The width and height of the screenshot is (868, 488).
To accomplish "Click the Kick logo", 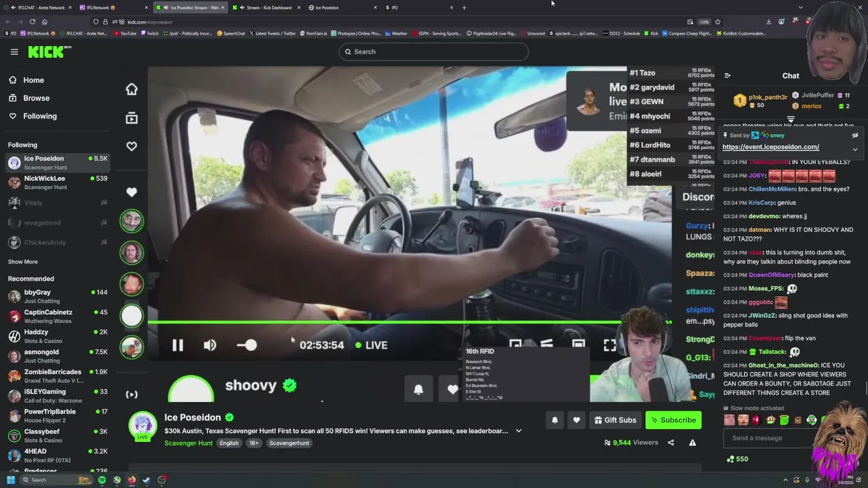I will (49, 52).
